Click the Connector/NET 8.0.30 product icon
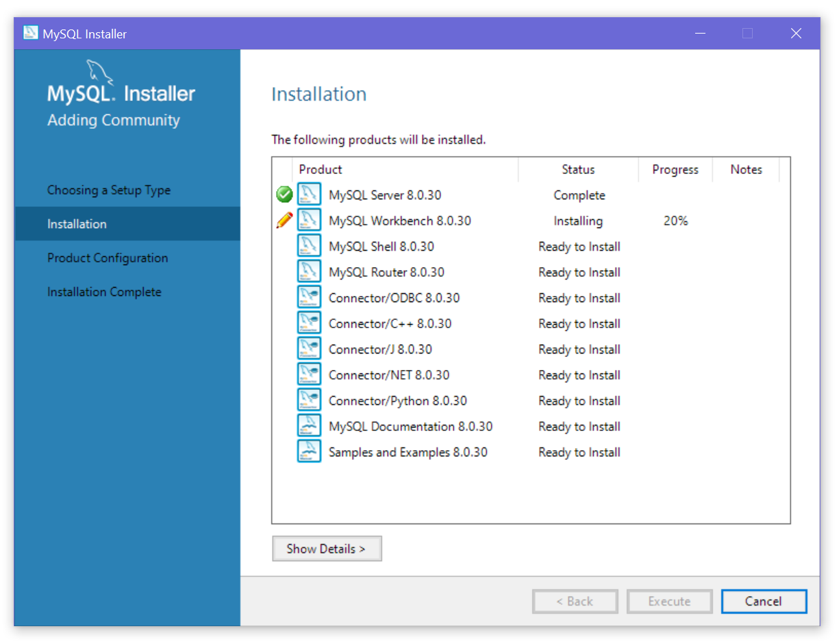The width and height of the screenshot is (839, 644). pyautogui.click(x=309, y=375)
